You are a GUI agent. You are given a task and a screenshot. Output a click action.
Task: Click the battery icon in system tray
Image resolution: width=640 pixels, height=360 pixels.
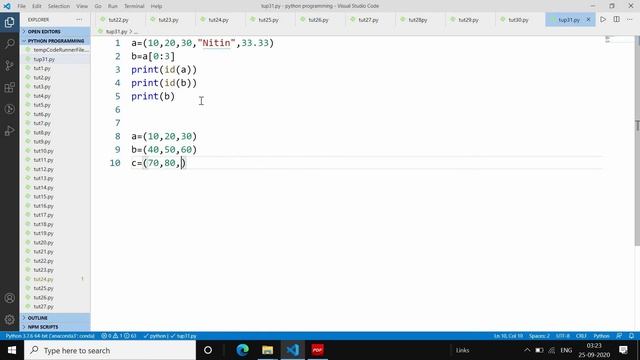[539, 350]
